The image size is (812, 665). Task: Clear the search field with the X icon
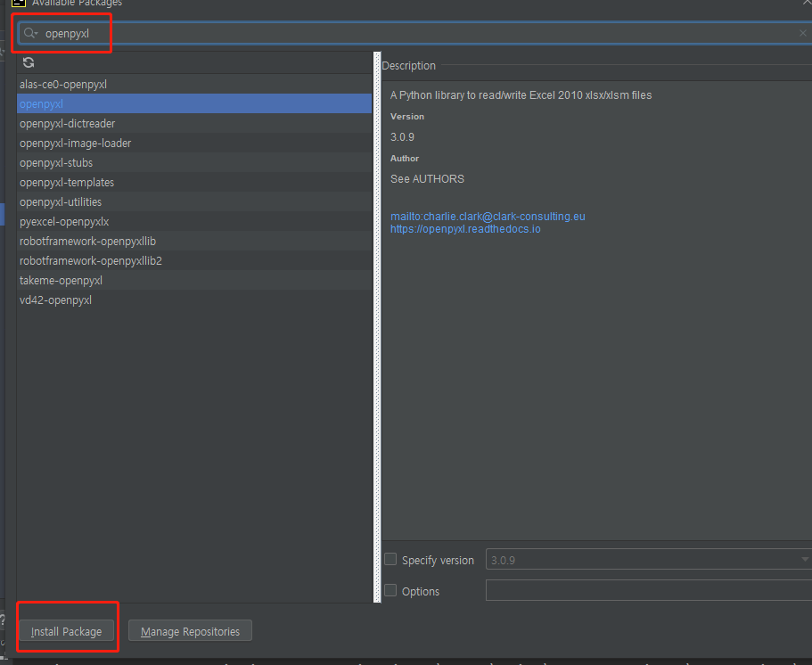pyautogui.click(x=803, y=33)
